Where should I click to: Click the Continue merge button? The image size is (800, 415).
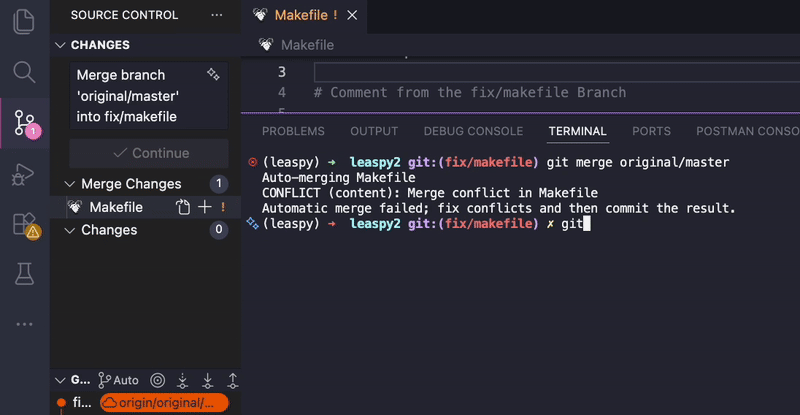click(151, 153)
